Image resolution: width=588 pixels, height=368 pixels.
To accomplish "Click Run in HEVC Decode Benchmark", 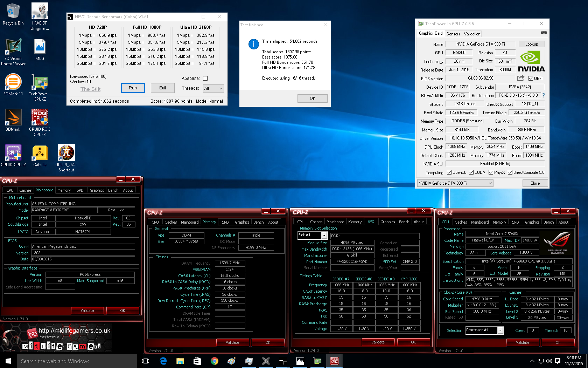I will coord(133,88).
